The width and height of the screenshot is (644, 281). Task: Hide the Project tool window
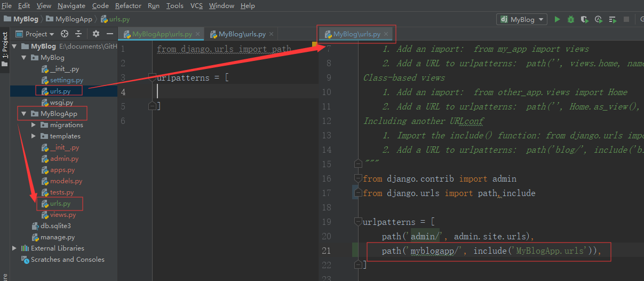pyautogui.click(x=109, y=34)
